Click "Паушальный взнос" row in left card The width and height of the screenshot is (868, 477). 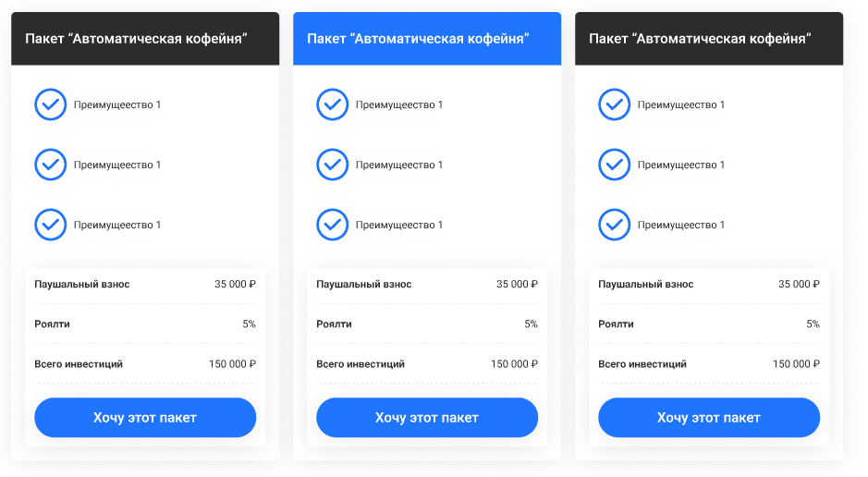pyautogui.click(x=145, y=285)
